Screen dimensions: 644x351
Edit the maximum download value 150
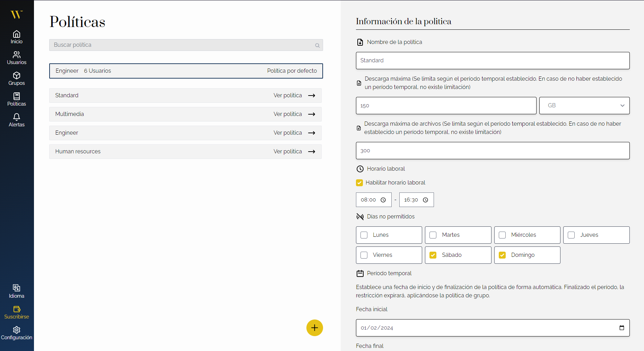point(446,106)
